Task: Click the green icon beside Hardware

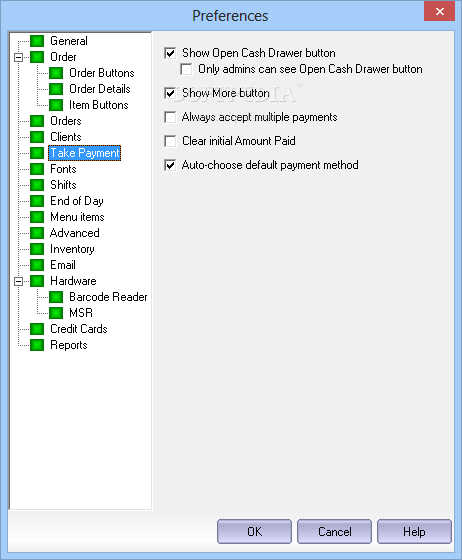Action: (37, 281)
